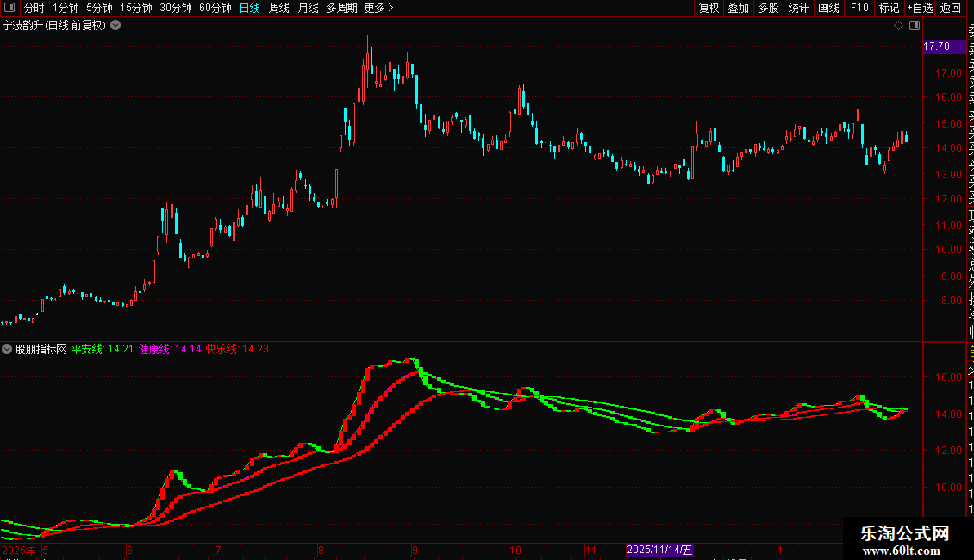Click the 2025/11/14/五 date marker
The width and height of the screenshot is (974, 560).
659,550
